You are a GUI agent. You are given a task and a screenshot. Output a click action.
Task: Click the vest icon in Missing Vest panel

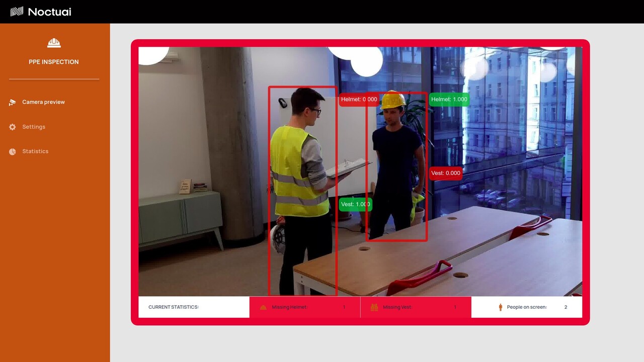click(374, 307)
